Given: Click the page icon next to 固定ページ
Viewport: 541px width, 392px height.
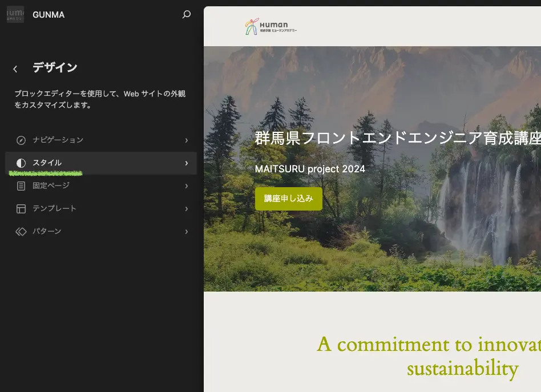Looking at the screenshot, I should point(21,186).
